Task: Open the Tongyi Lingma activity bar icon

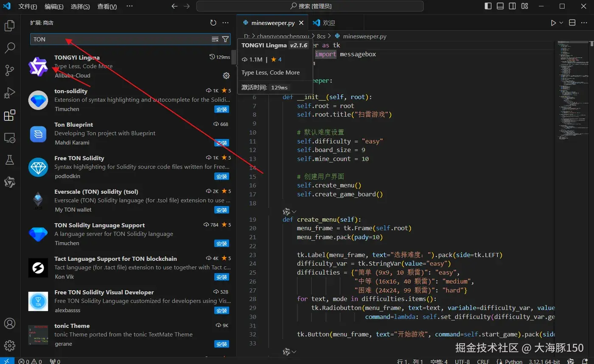Action: coord(9,182)
